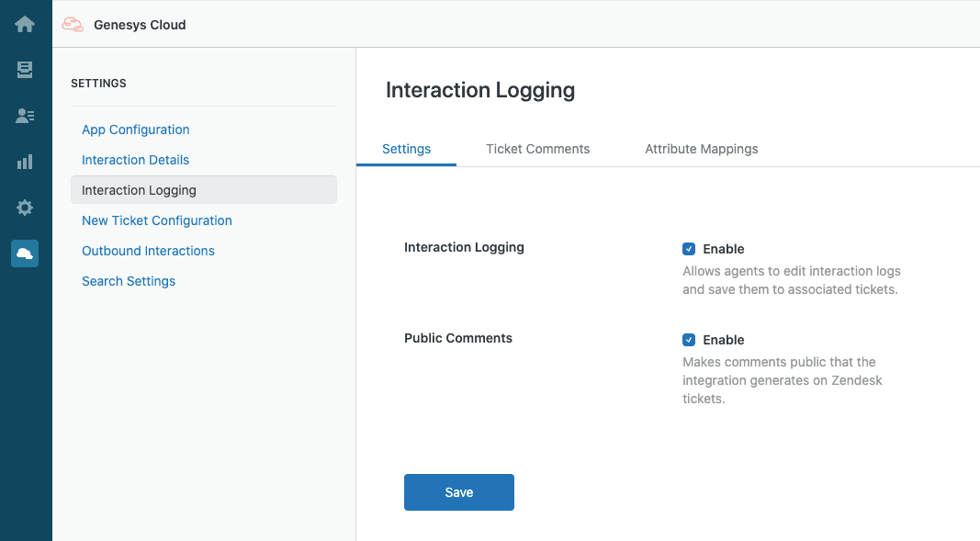Open the Home icon in the sidebar
Screen dimensions: 980x541
pos(24,24)
